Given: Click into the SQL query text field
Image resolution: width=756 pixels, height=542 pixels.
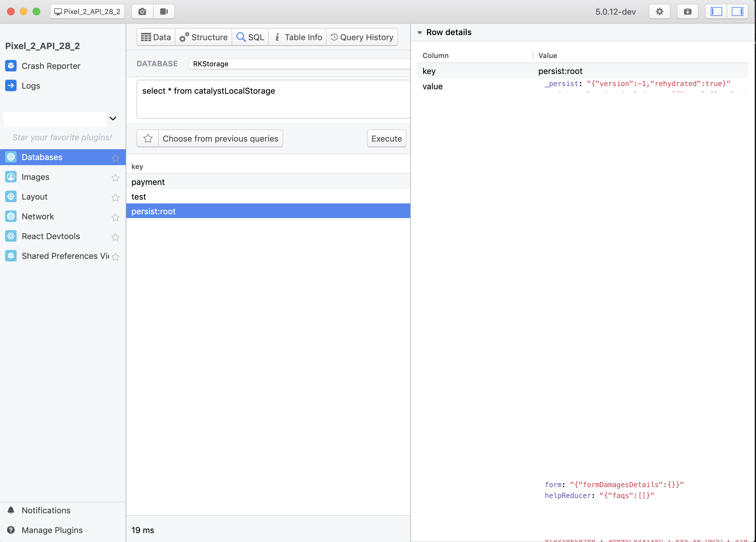Looking at the screenshot, I should tap(273, 99).
